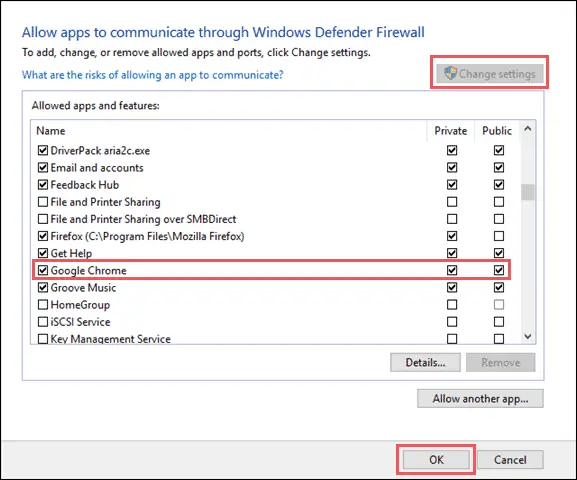Viewport: 577px width, 480px height.
Task: Click the Change settings shield button
Action: pyautogui.click(x=489, y=73)
